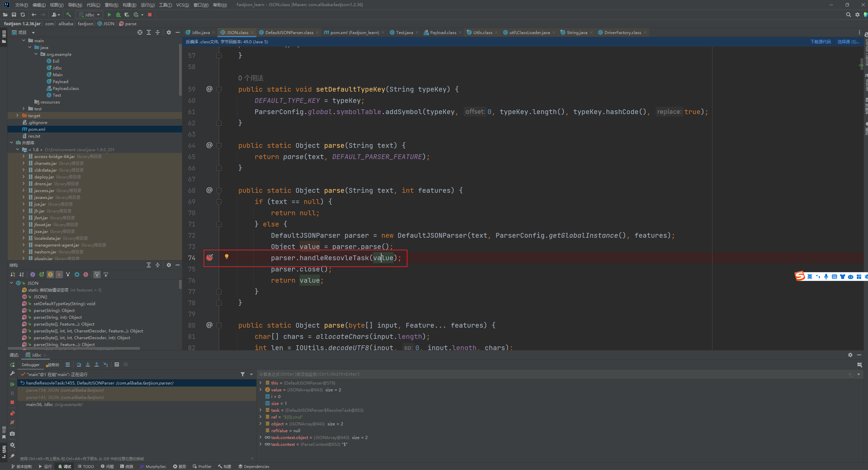Toggle show properties purple P filter
868x470 pixels.
33,275
